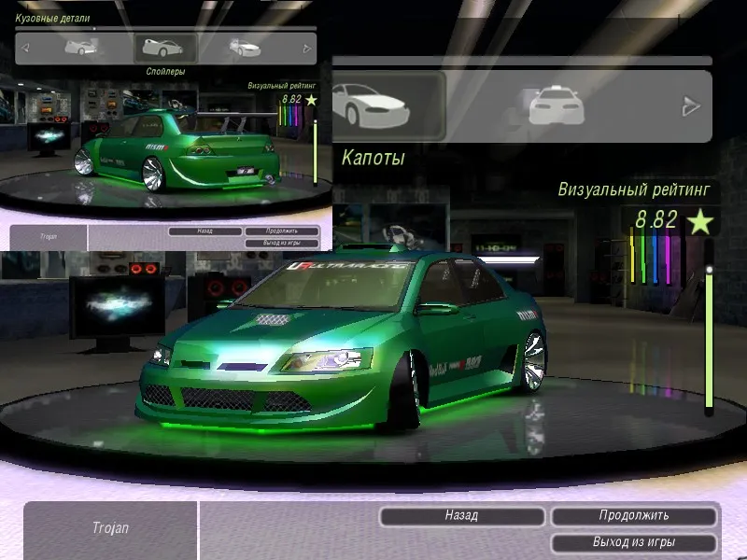This screenshot has width=747, height=560.
Task: Choose the left car icon in inset menu
Action: tap(81, 48)
